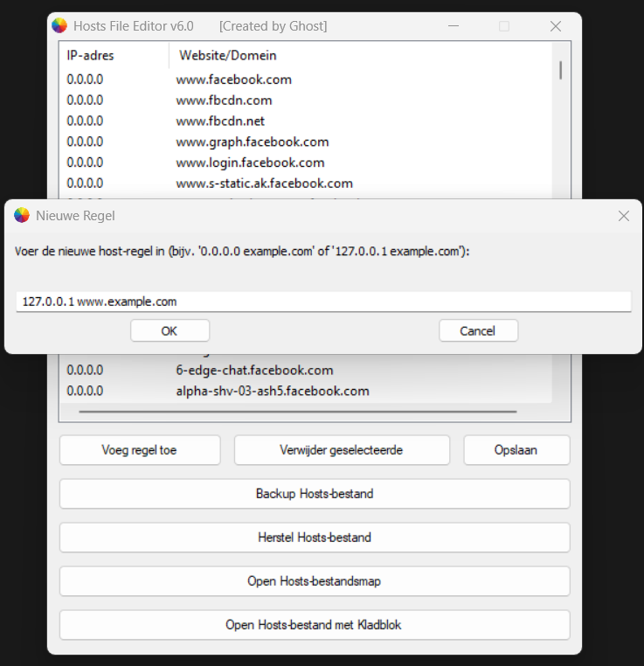Click Backup Hosts-bestand button
Image resolution: width=644 pixels, height=666 pixels.
point(315,494)
